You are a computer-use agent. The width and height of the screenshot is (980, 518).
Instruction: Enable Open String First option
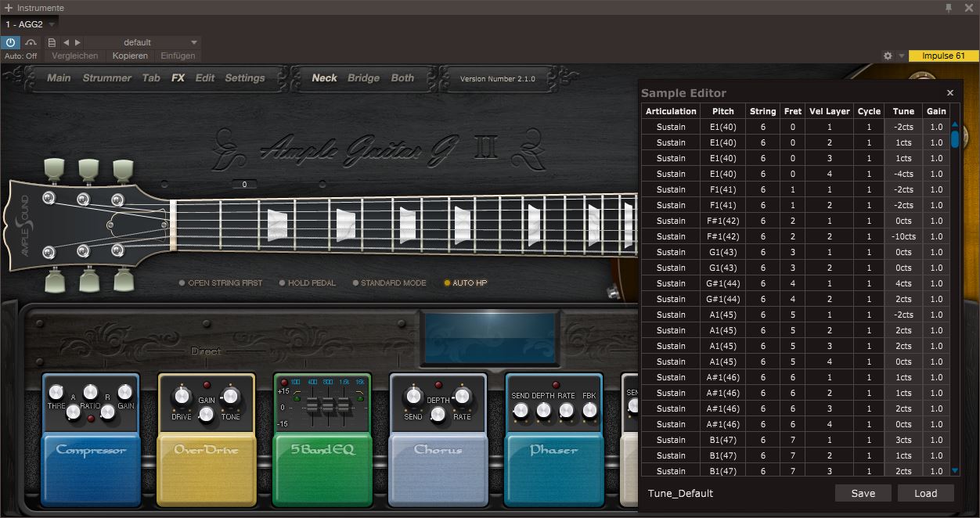[221, 283]
